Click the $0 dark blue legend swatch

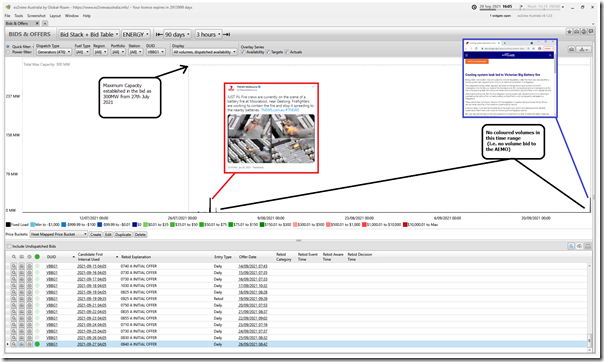pyautogui.click(x=135, y=225)
